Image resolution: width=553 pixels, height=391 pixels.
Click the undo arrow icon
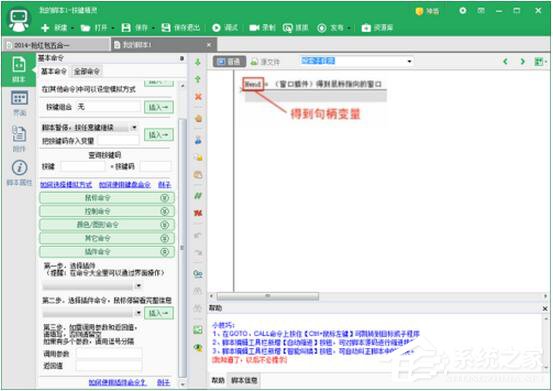[198, 235]
